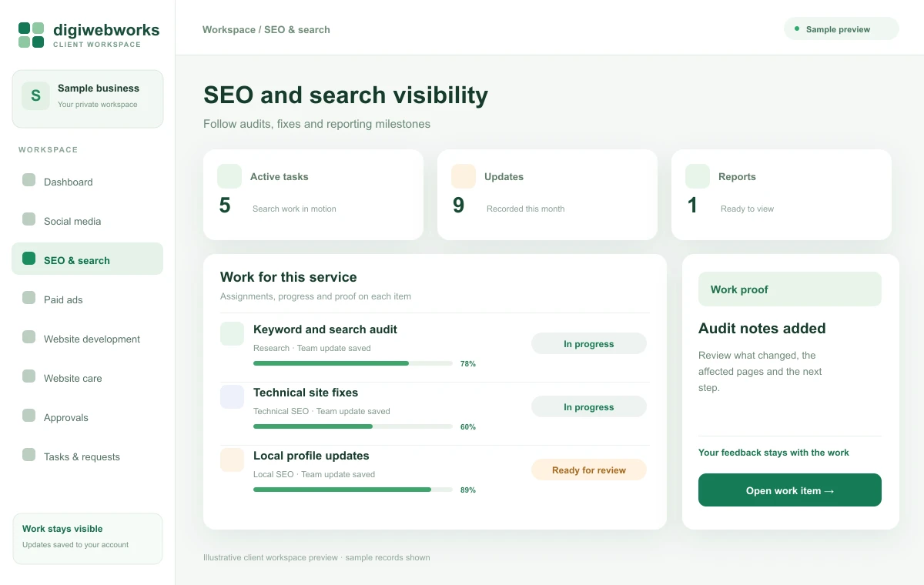Viewport: 924px width, 585px height.
Task: Click the 'SEO and search visibility' page title
Action: [346, 95]
